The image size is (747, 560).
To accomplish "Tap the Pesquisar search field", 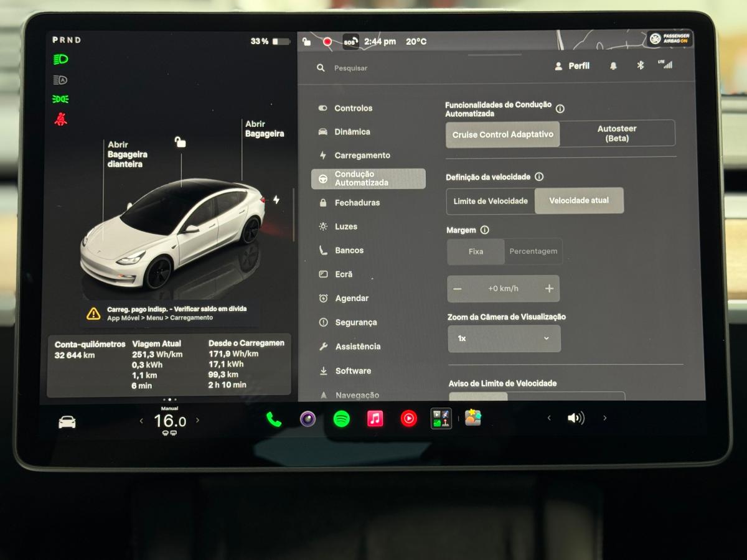I will pos(350,68).
